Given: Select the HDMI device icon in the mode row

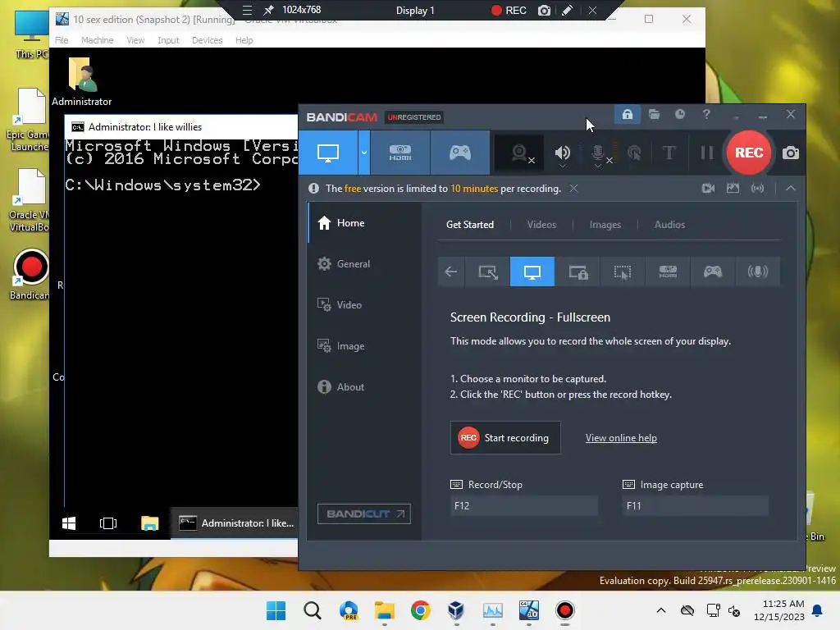Looking at the screenshot, I should point(668,272).
